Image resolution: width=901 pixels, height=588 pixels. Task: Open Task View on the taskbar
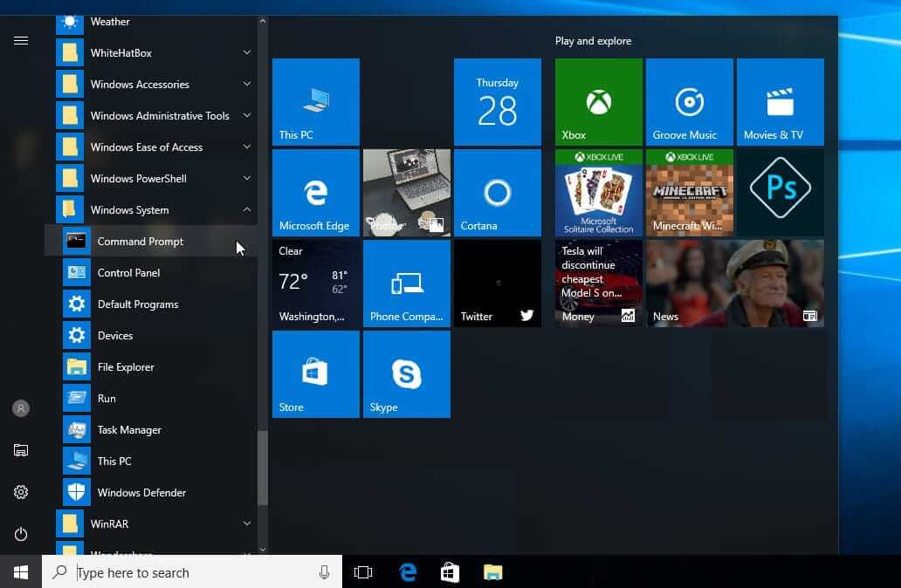click(363, 572)
